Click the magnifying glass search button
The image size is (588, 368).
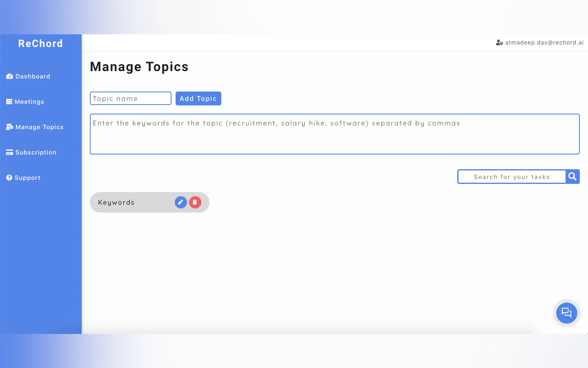pos(572,176)
